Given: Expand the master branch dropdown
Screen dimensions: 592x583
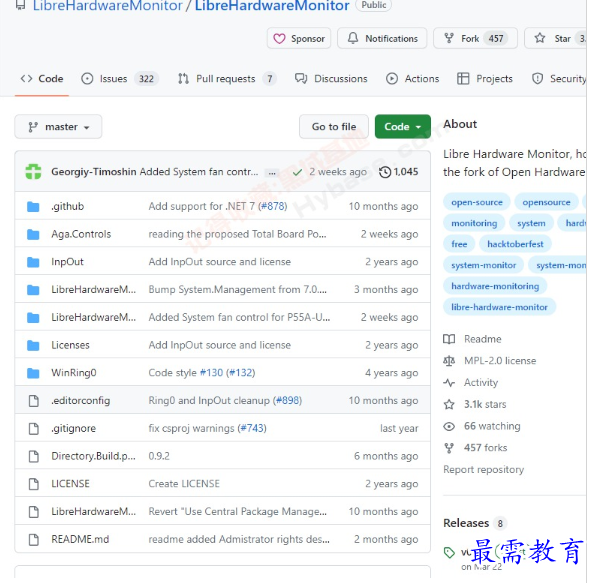Looking at the screenshot, I should pyautogui.click(x=58, y=127).
